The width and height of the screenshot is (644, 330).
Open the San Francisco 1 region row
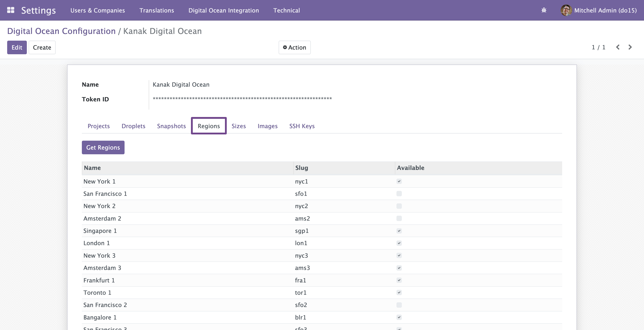(322, 194)
